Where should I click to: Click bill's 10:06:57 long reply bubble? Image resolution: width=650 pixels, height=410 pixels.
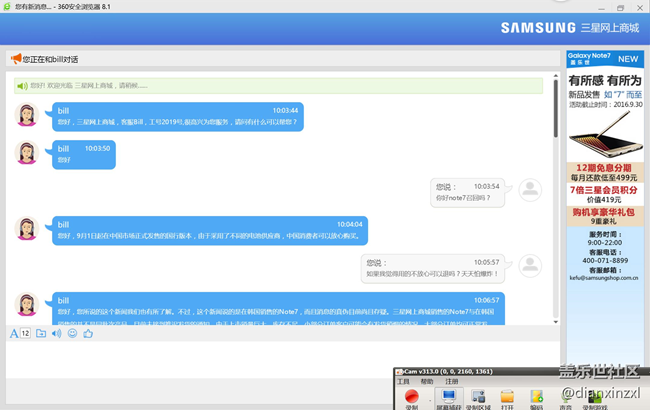coord(279,308)
